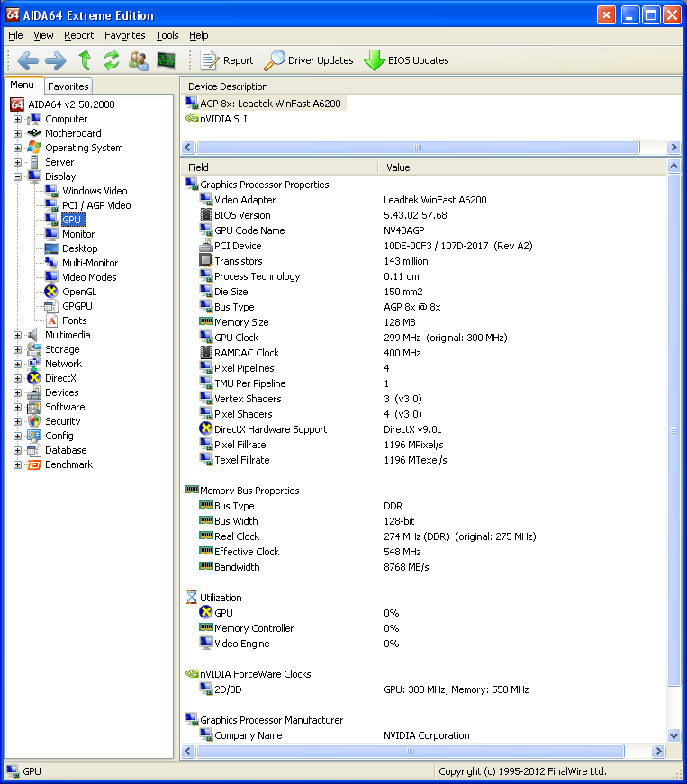
Task: Expand the Server tree node
Action: pos(17,163)
